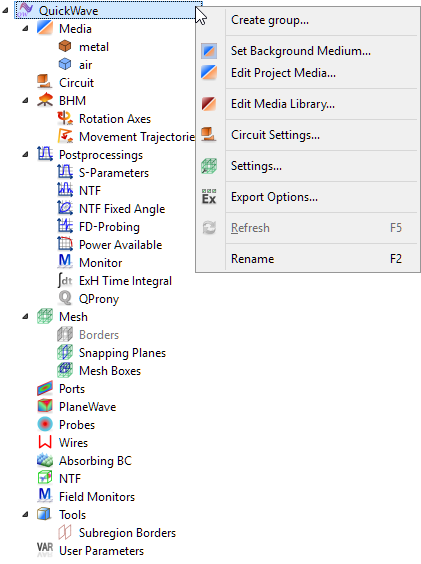
Task: Collapse the Postprocessings tree node
Action: [x=25, y=154]
